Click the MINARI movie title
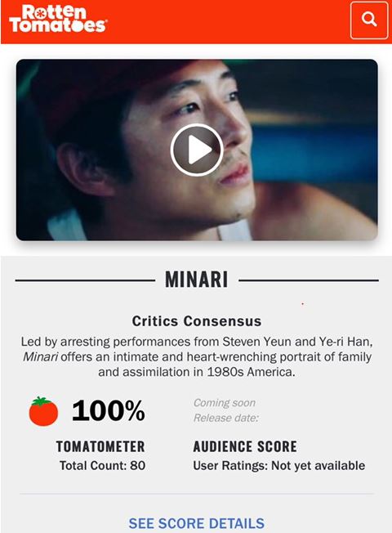This screenshot has width=392, height=533. point(197,280)
